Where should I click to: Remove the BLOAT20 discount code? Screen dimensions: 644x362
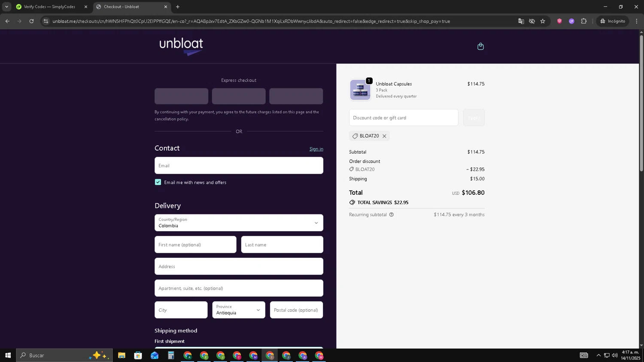(384, 136)
